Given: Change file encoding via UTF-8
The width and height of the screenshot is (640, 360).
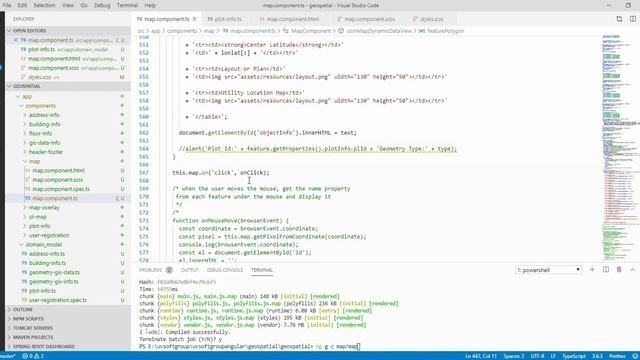Looking at the screenshot, I should click(x=537, y=356).
